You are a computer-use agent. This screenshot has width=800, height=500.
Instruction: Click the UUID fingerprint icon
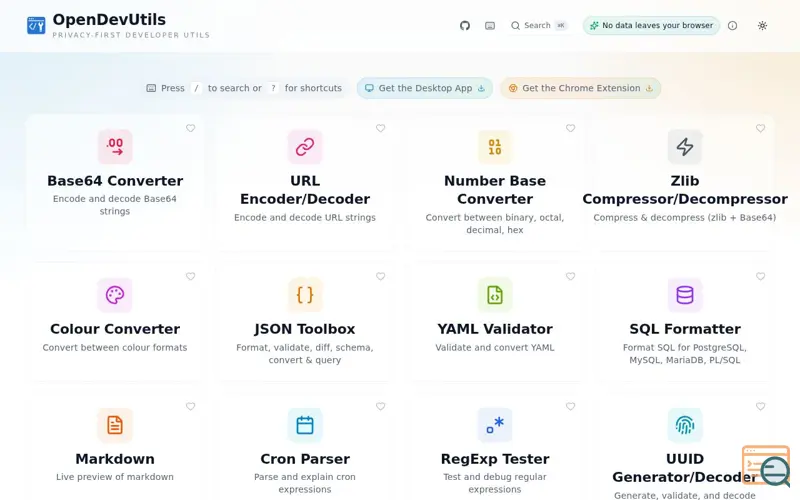click(685, 424)
